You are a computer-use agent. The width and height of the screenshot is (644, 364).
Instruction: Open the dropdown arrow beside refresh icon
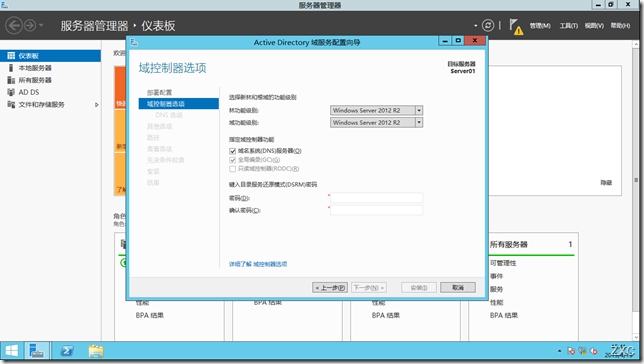click(476, 25)
